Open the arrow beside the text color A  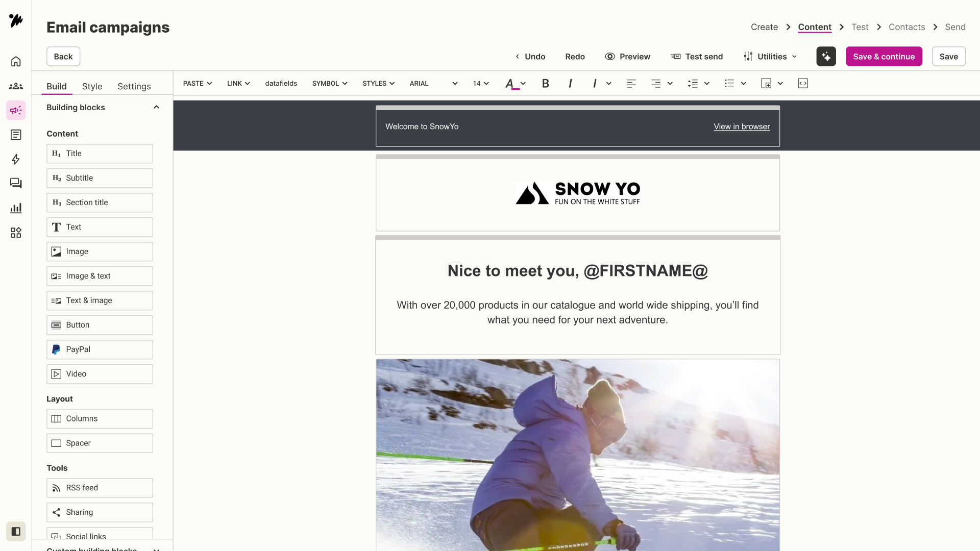click(x=523, y=84)
